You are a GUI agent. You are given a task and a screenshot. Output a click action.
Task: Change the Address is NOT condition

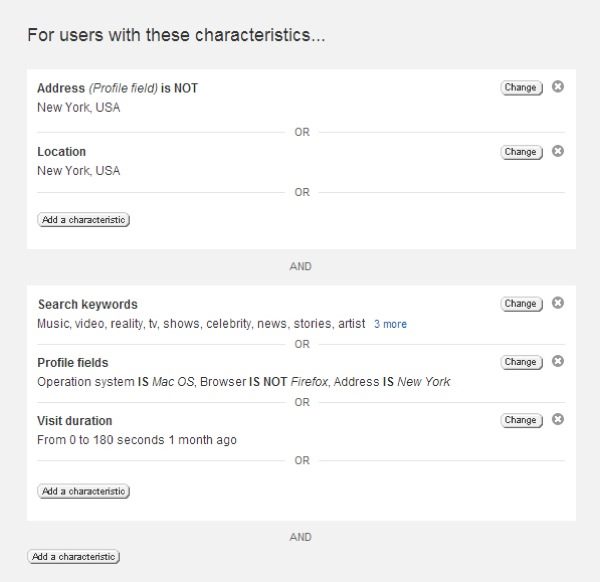coord(520,88)
